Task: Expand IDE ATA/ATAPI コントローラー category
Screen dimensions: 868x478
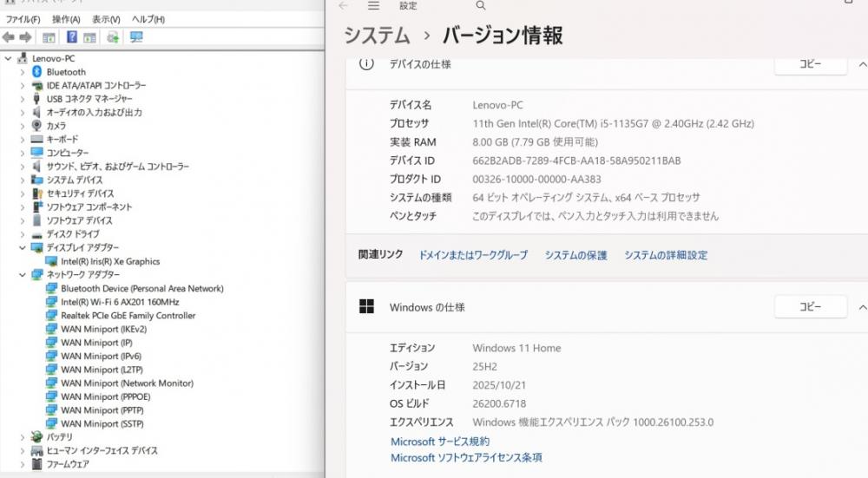Action: pos(23,86)
